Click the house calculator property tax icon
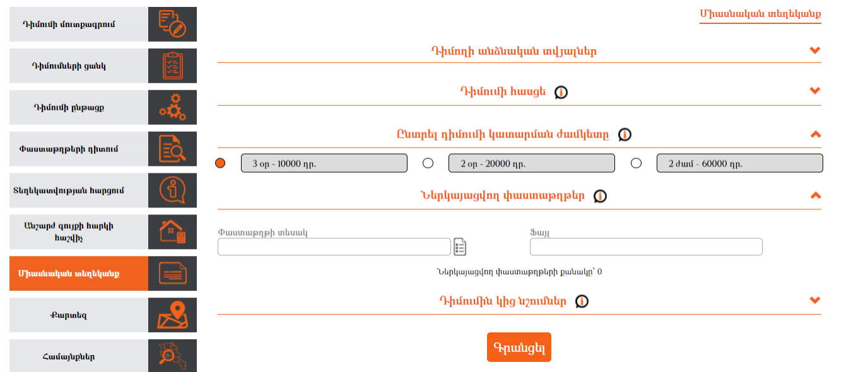This screenshot has height=372, width=868. [172, 232]
